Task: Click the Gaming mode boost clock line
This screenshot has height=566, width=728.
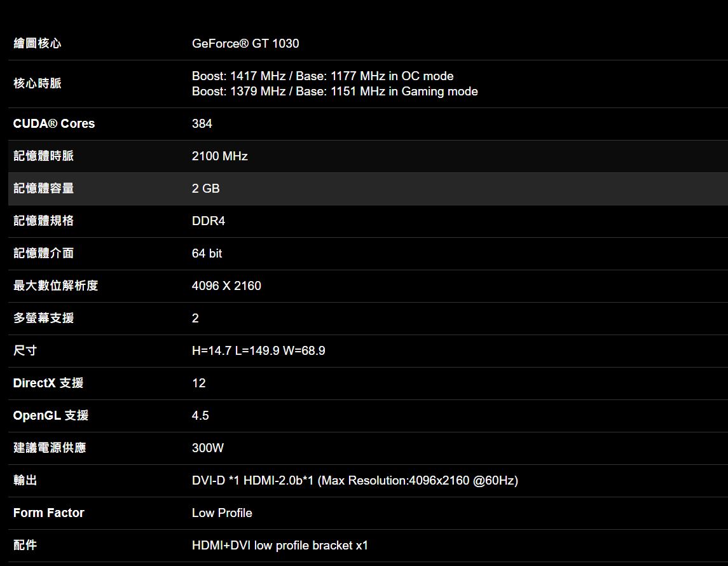Action: pyautogui.click(x=334, y=92)
